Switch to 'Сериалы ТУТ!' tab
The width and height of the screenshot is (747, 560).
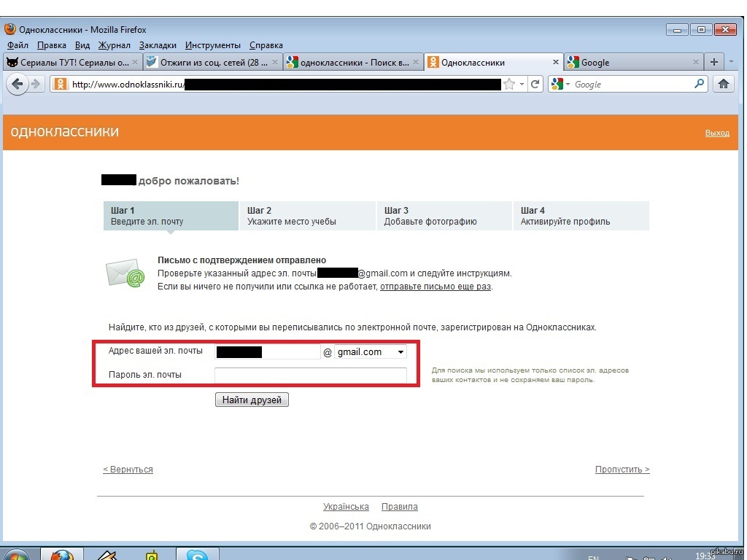pyautogui.click(x=71, y=63)
